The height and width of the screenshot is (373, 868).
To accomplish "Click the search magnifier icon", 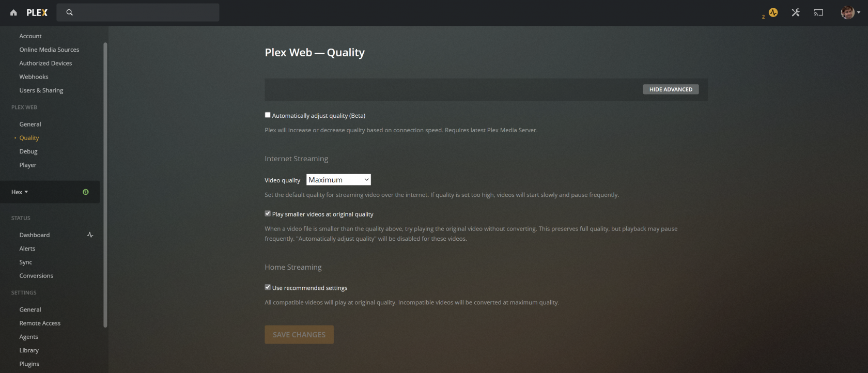I will point(70,12).
